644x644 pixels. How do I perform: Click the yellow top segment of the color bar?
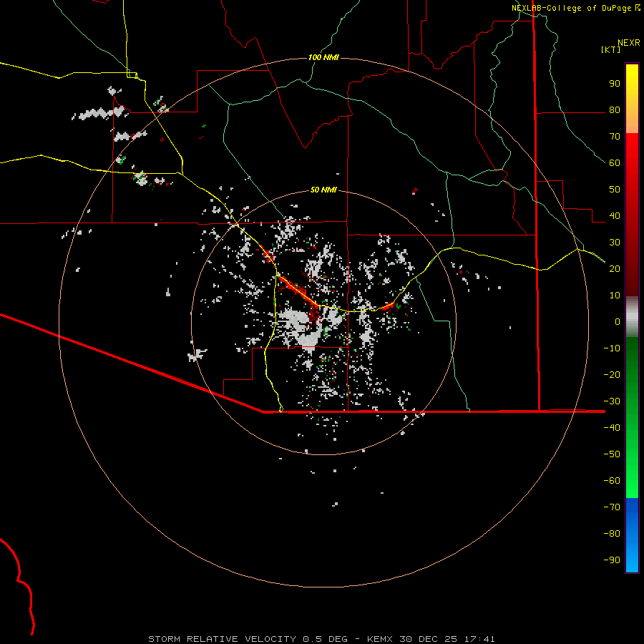[x=632, y=99]
